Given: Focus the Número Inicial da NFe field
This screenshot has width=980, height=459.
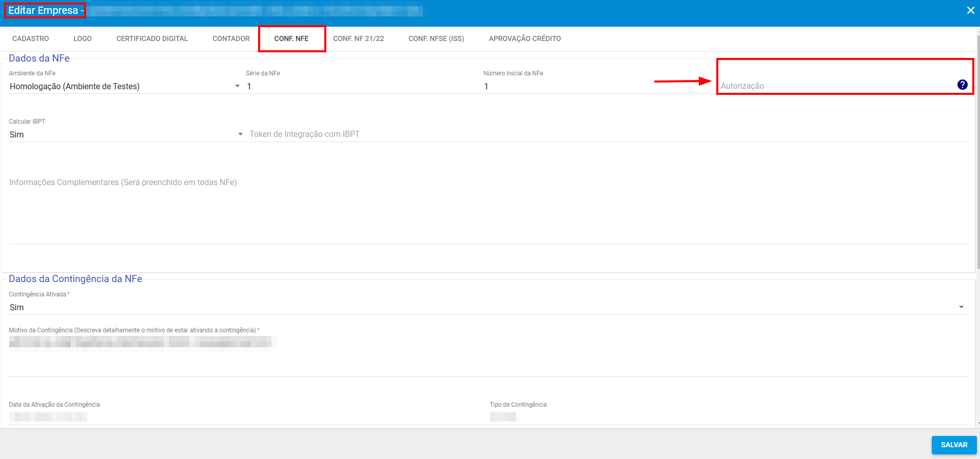Looking at the screenshot, I should (598, 86).
